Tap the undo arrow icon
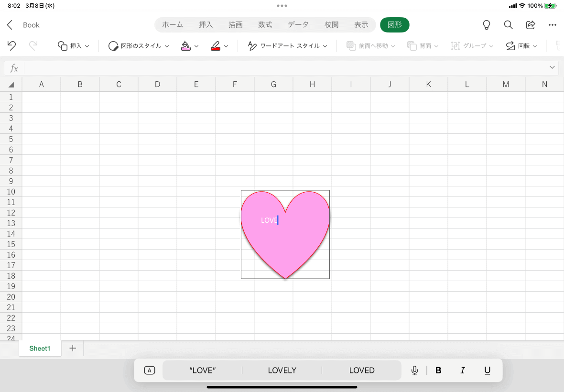 [x=11, y=46]
